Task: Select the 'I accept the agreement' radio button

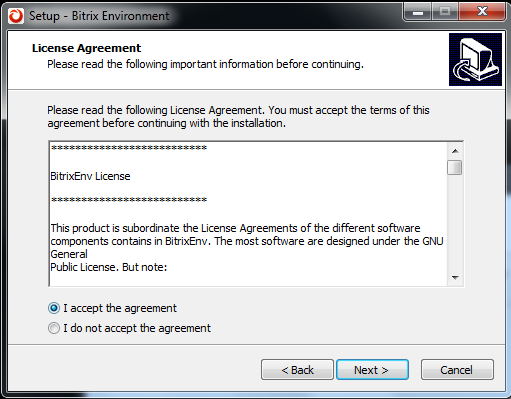Action: pyautogui.click(x=54, y=308)
